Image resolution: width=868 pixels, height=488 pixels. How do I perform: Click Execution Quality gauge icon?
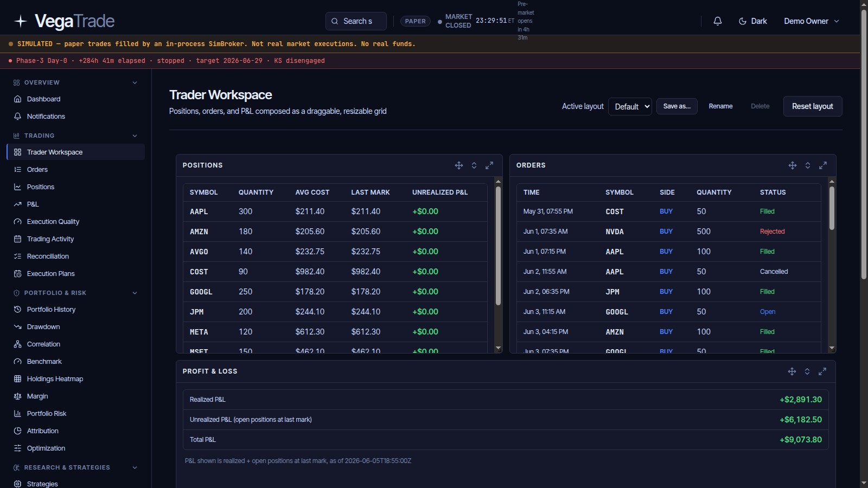pyautogui.click(x=17, y=222)
